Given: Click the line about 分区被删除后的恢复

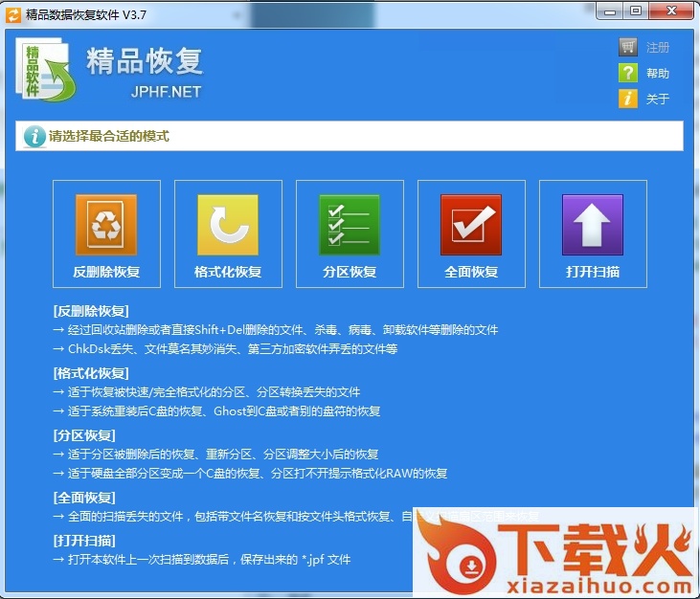Looking at the screenshot, I should [x=215, y=455].
